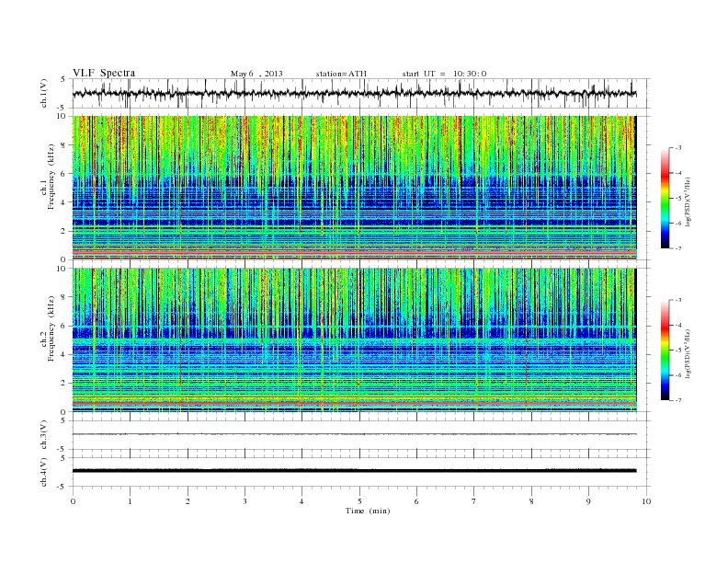Click the ch.1 colorbar "log(PSD)(V²/Hz)" label
728x563 pixels.
[x=688, y=201]
